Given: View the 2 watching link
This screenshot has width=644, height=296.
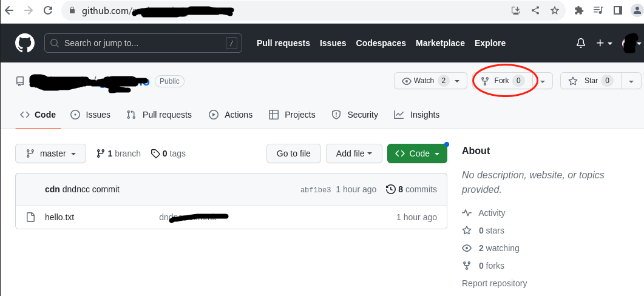Looking at the screenshot, I should click(x=491, y=248).
